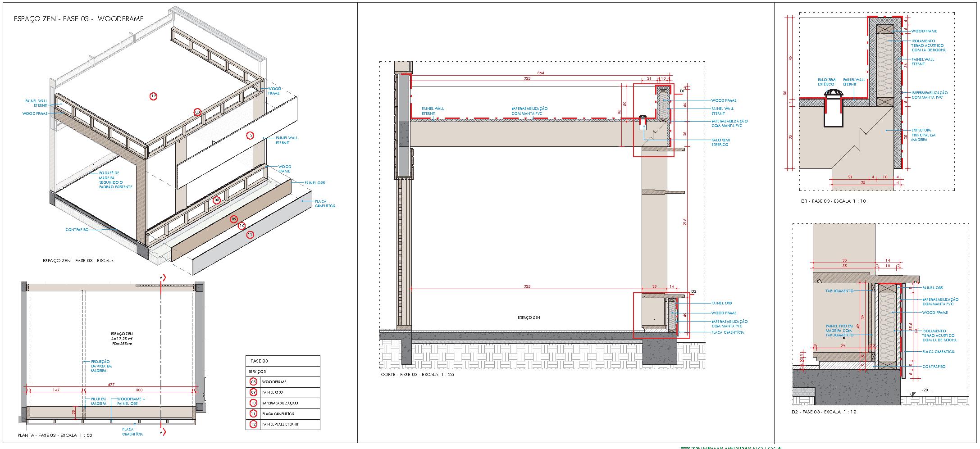The image size is (980, 449).
Task: Click the "ESPAÇO ZEN" room label in the section
Action: coord(529,317)
